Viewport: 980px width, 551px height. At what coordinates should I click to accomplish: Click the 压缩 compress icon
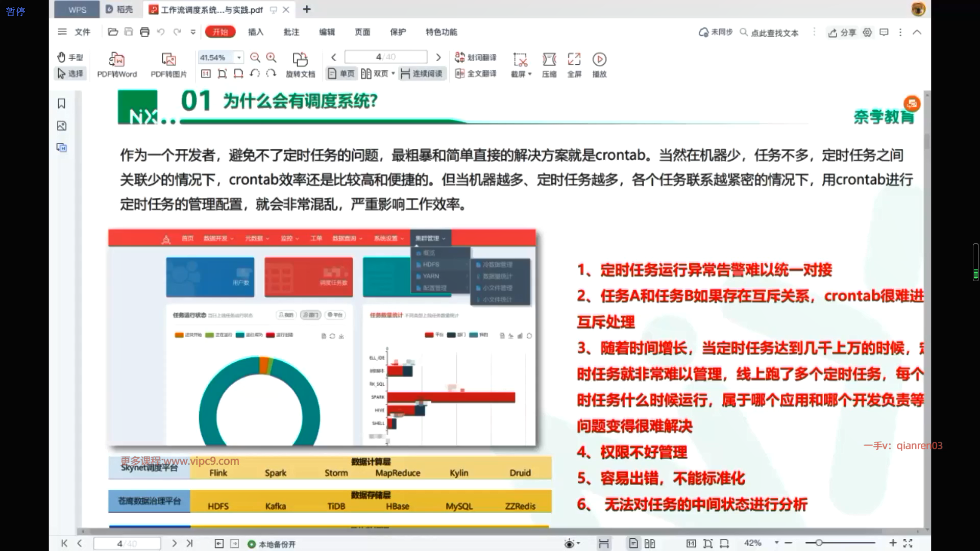549,60
